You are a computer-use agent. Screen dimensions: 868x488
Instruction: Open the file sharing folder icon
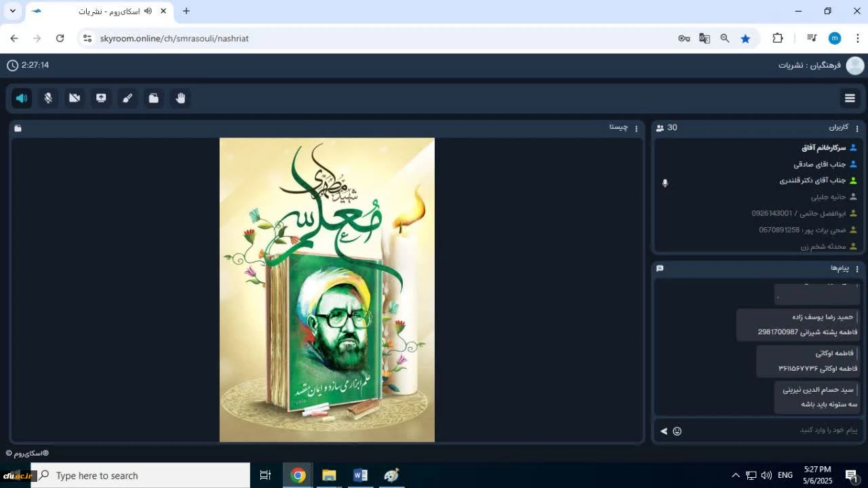point(154,98)
